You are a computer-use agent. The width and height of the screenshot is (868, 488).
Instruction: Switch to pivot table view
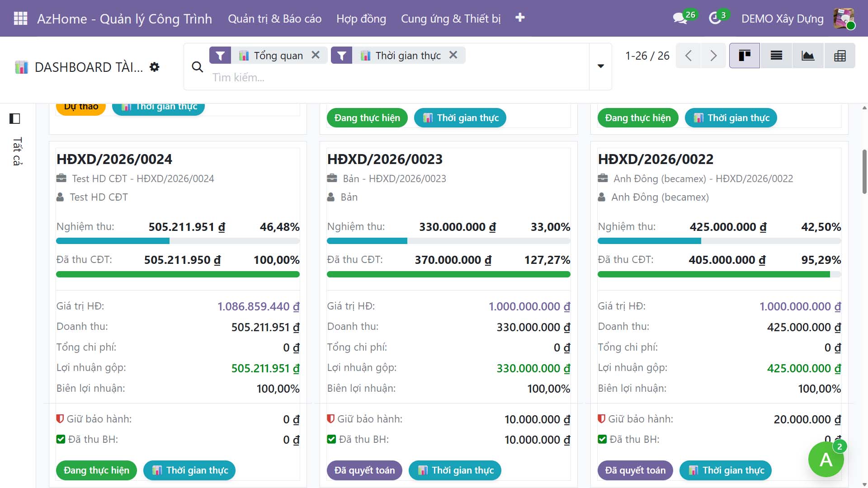point(840,56)
